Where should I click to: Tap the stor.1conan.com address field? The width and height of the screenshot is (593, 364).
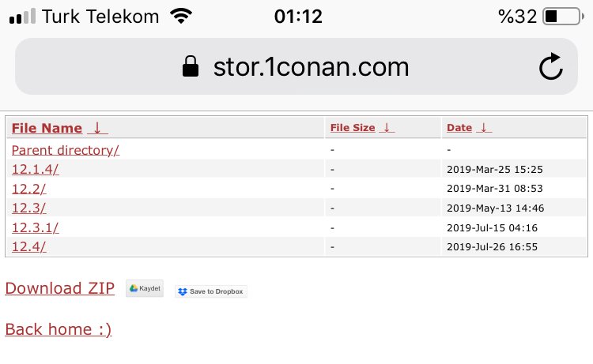[x=311, y=67]
